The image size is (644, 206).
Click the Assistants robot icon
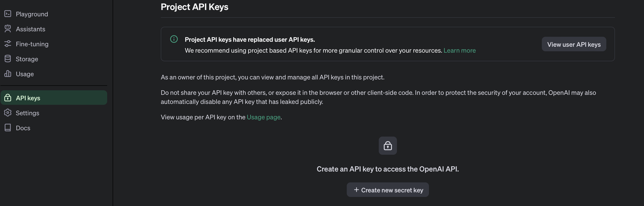8,29
